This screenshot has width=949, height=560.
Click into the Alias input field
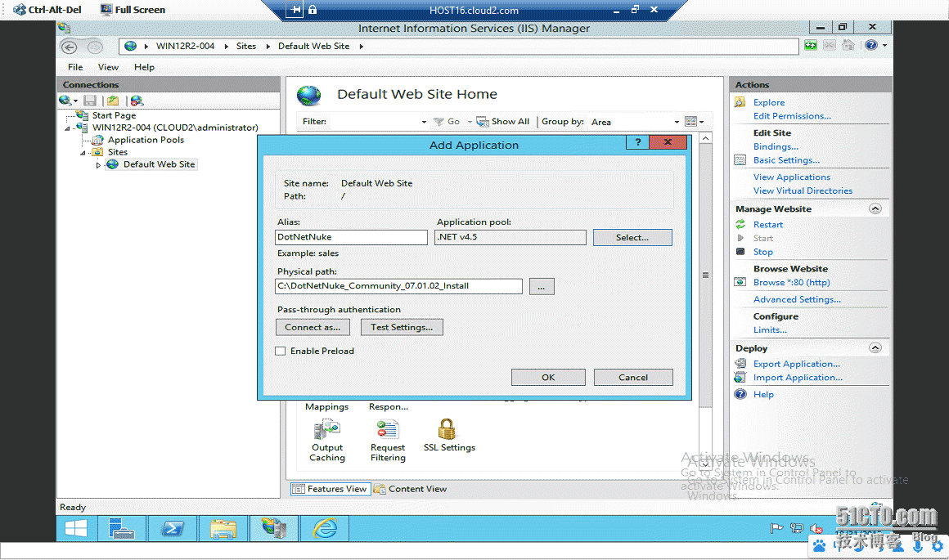point(351,237)
